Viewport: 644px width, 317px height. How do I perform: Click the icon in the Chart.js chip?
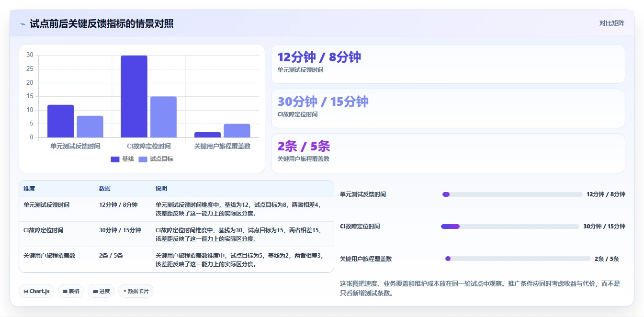point(26,291)
